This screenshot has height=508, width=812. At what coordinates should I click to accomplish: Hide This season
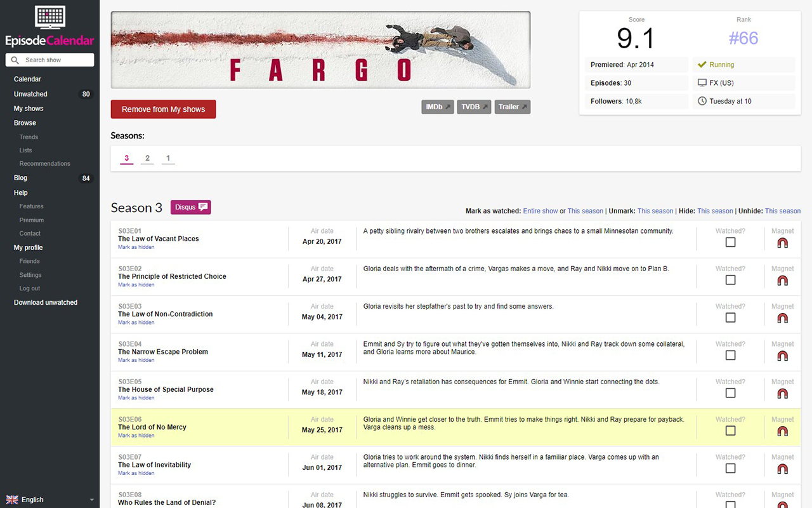(715, 211)
